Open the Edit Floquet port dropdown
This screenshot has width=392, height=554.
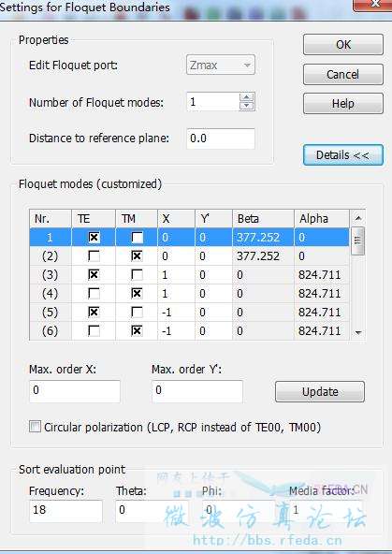tap(221, 65)
